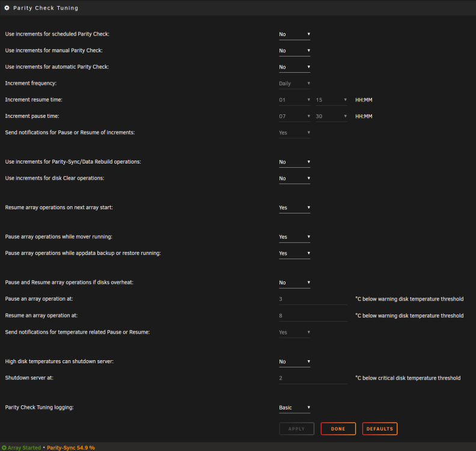Click the Increment pause time label
Image resolution: width=476 pixels, height=451 pixels.
point(32,116)
